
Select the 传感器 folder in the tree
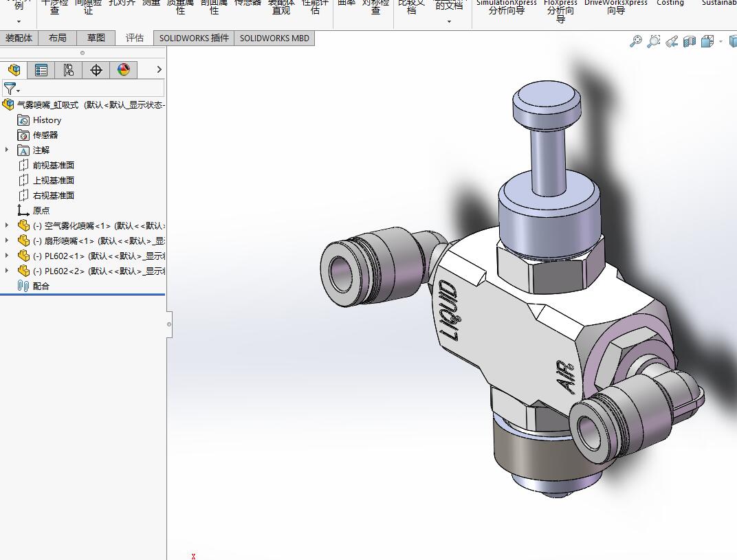[x=45, y=135]
